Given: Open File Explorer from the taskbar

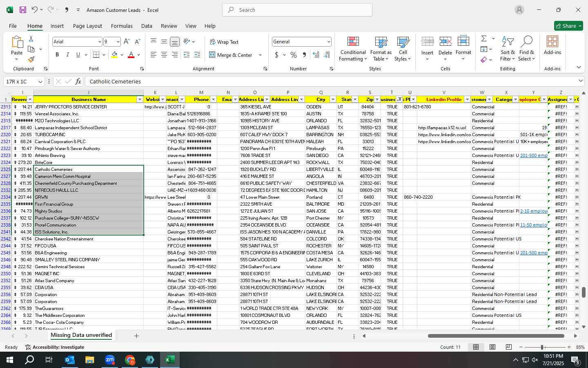Looking at the screenshot, I should click(x=90, y=360).
